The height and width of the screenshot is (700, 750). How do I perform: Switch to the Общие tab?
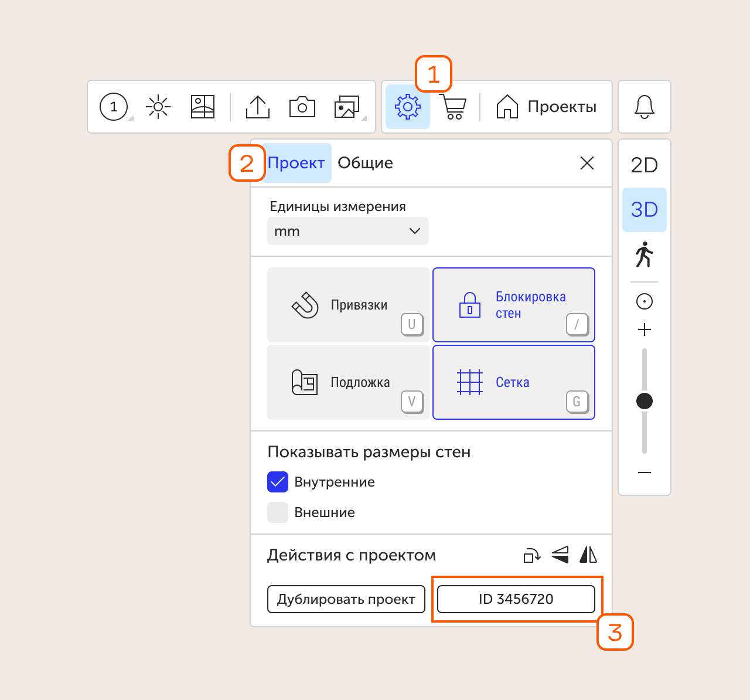tap(365, 163)
